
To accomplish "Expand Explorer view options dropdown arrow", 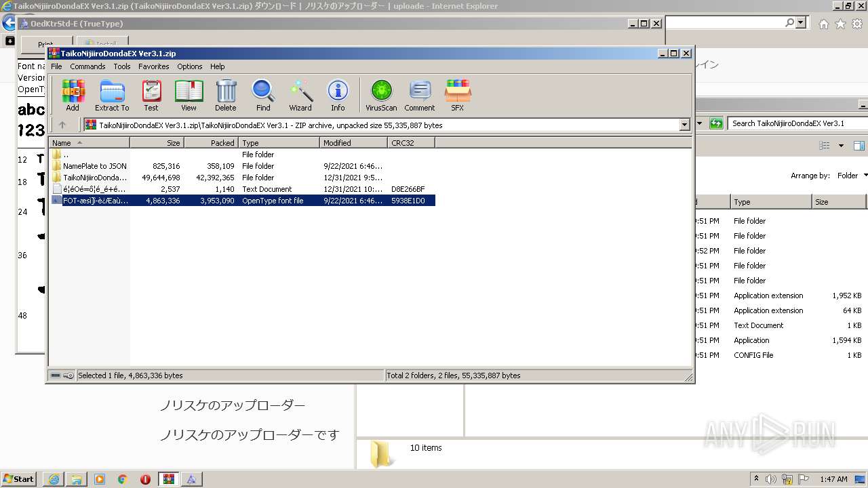I will 841,146.
